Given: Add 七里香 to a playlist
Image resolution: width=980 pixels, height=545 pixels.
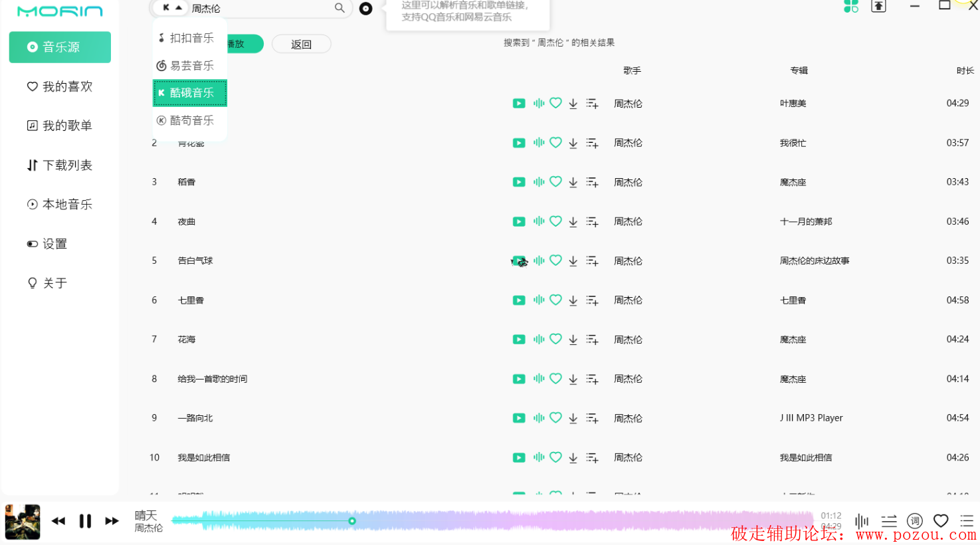Looking at the screenshot, I should 592,301.
